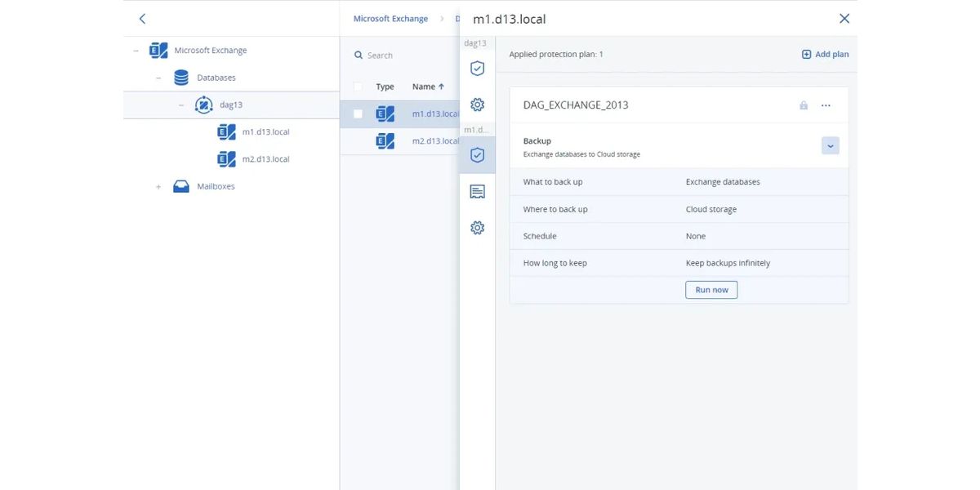Check the box for m1.d13.local row

pos(358,114)
